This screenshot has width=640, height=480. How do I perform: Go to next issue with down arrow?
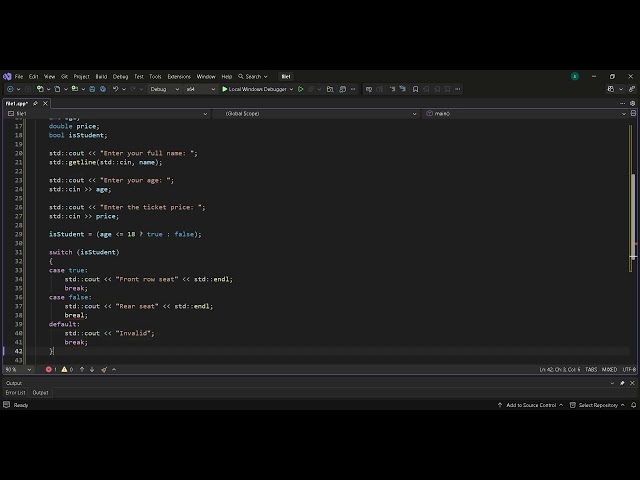(92, 369)
